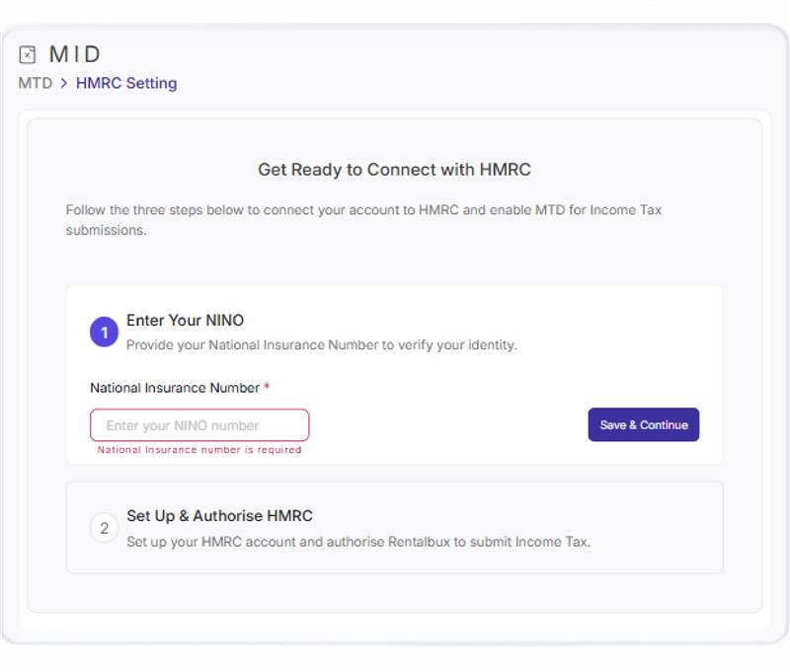Screen dimensions: 790x672
Task: Focus the Enter your NINO number input
Action: 199,425
